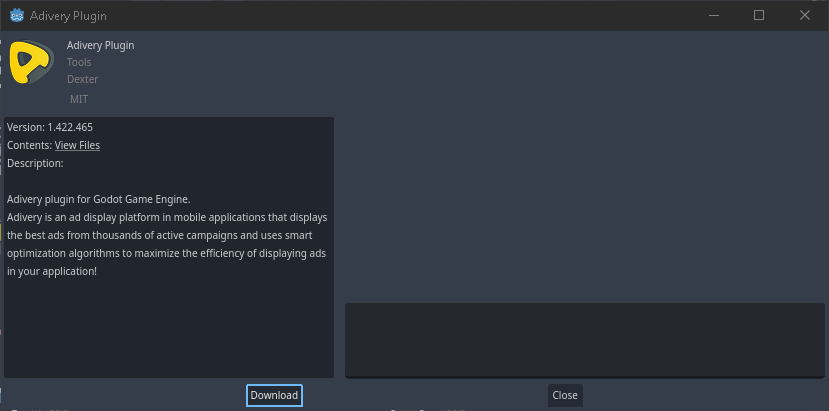Click the yellow Adivery plugin logo
Viewport: 829px width, 411px height.
pyautogui.click(x=32, y=62)
